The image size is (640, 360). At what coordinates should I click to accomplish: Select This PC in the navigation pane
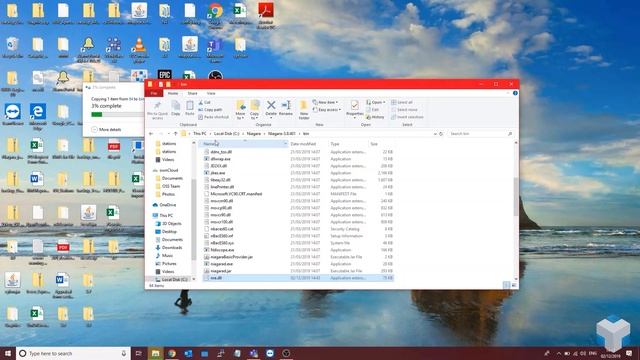pyautogui.click(x=166, y=216)
